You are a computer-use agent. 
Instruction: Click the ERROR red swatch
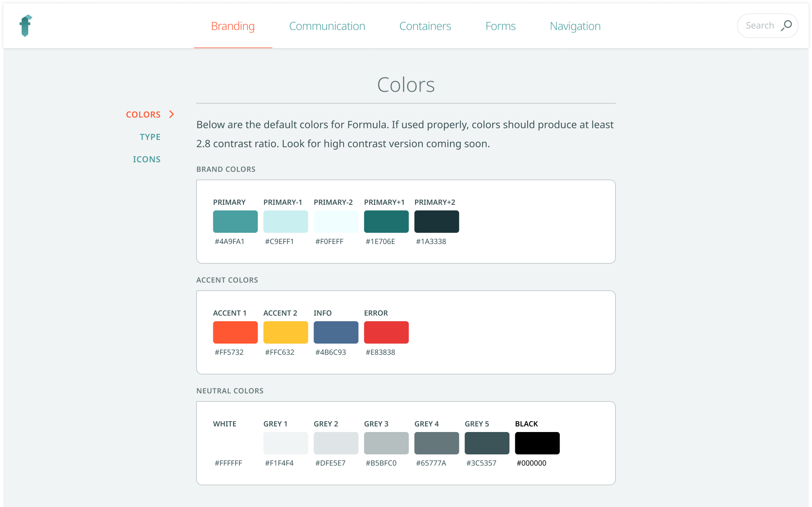[x=386, y=332]
